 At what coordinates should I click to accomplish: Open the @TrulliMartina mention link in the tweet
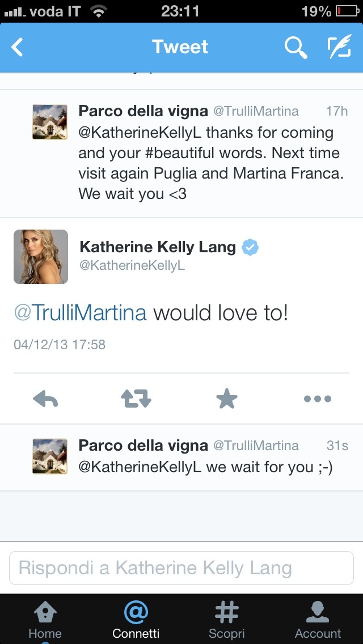tap(80, 312)
